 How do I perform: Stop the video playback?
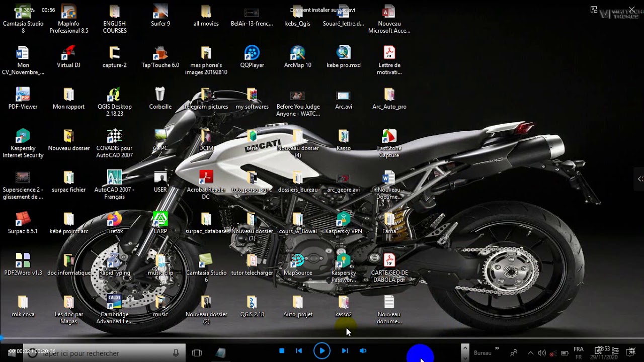coord(282,351)
